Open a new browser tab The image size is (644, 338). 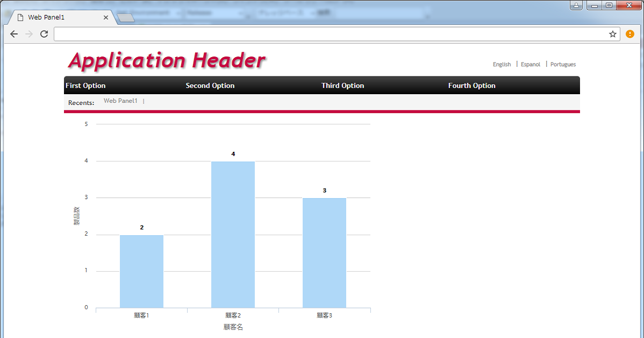tap(125, 18)
